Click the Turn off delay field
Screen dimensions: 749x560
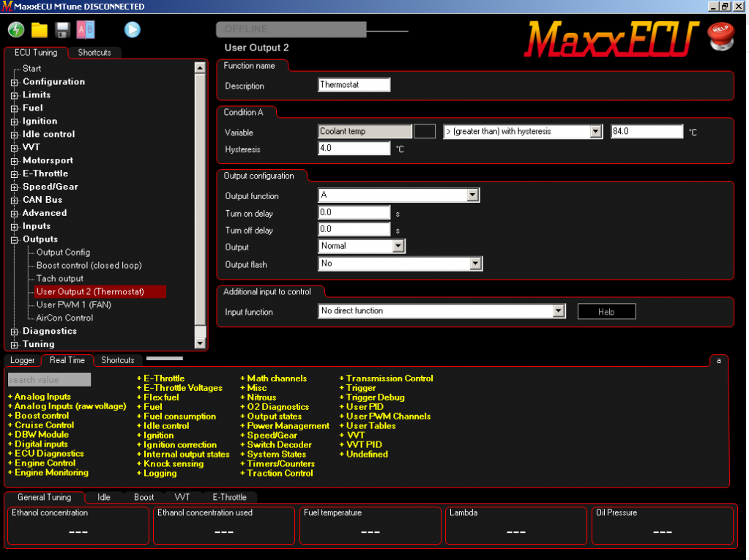point(354,229)
